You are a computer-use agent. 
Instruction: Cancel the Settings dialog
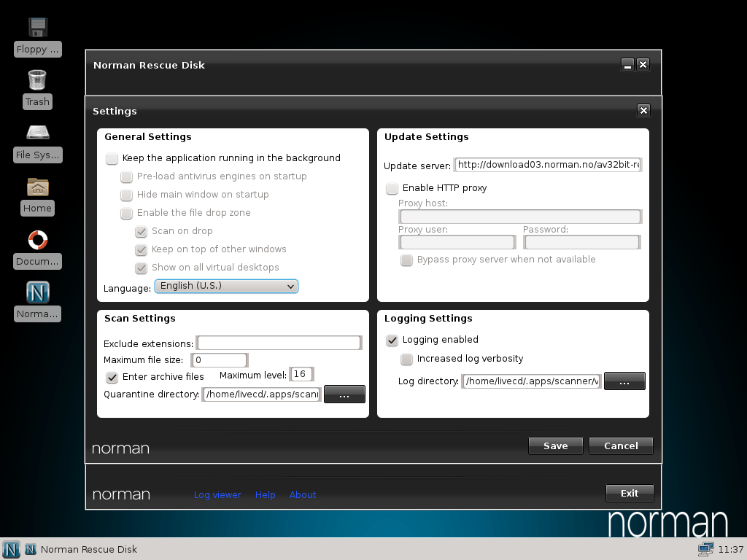point(621,446)
